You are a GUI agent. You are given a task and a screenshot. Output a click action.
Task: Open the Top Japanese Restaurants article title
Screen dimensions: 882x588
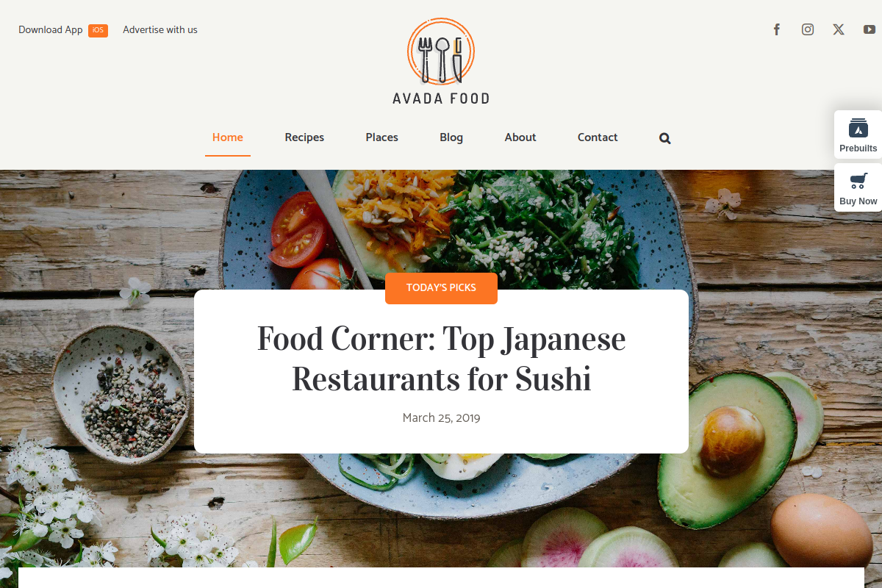coord(441,359)
